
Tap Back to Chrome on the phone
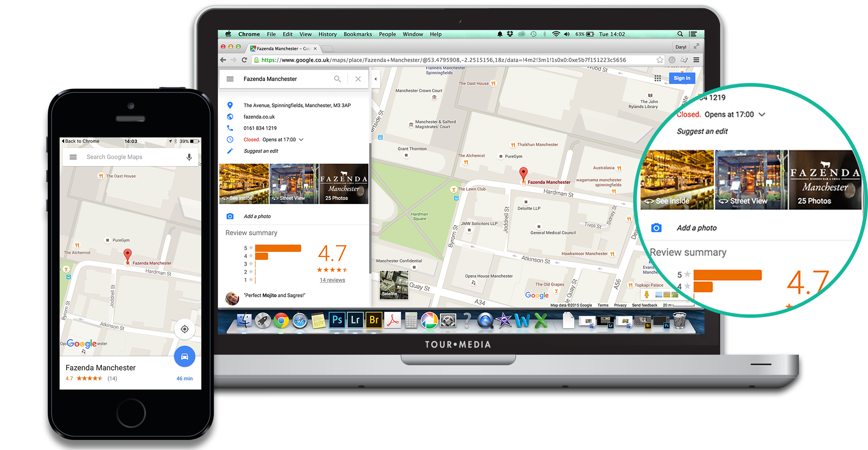[x=80, y=141]
